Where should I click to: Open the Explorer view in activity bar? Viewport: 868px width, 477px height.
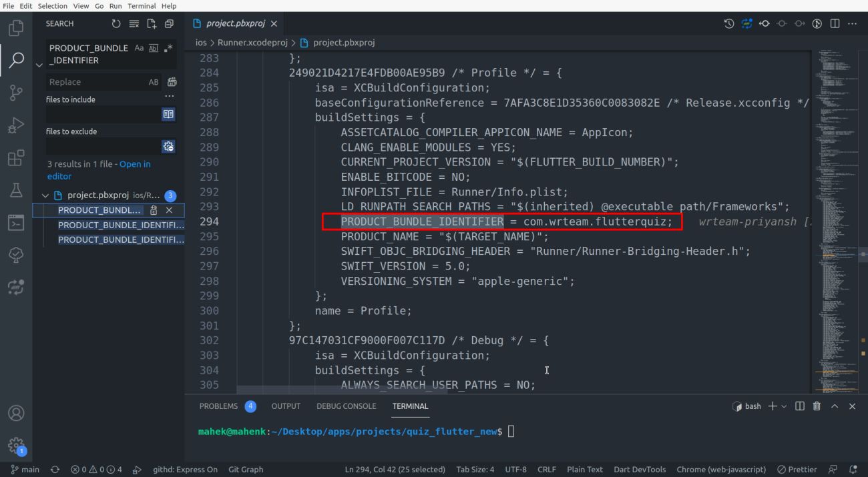pos(16,28)
